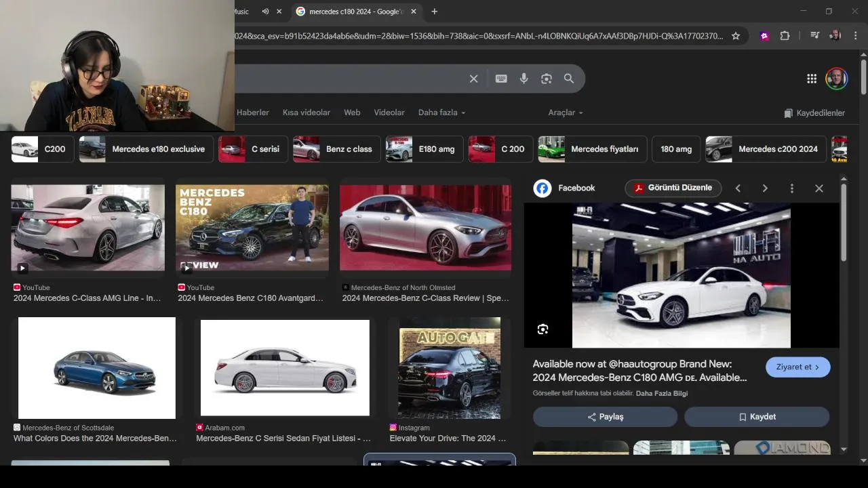Open the Google apps grid
This screenshot has height=488, width=868.
[812, 79]
